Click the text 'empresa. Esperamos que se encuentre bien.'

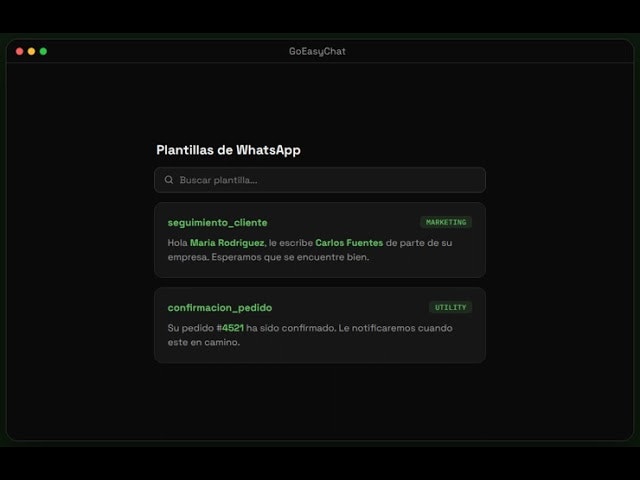coord(268,258)
